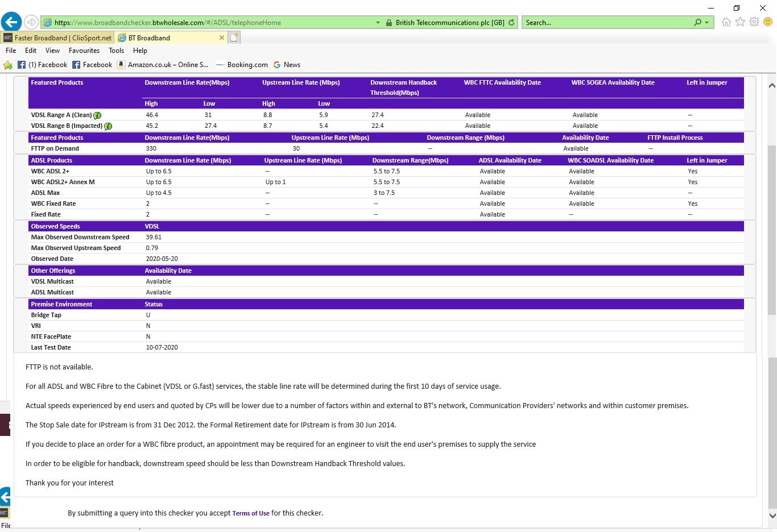The image size is (777, 532).
Task: Open the Booking.com bookmark
Action: (247, 65)
